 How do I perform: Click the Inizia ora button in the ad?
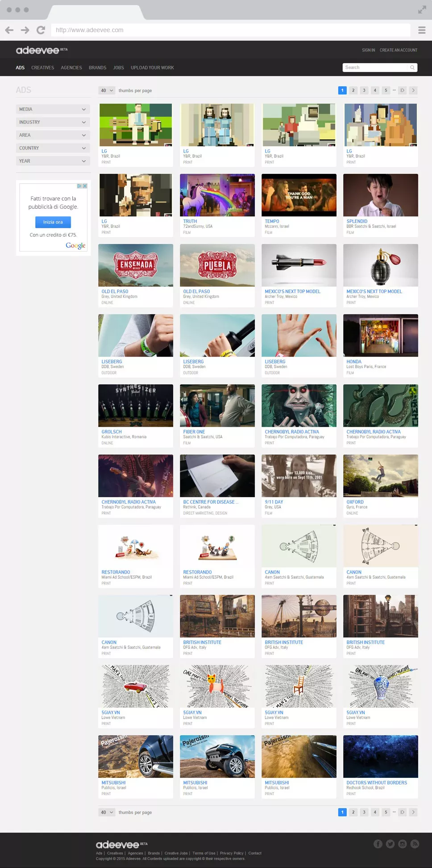[x=53, y=222]
